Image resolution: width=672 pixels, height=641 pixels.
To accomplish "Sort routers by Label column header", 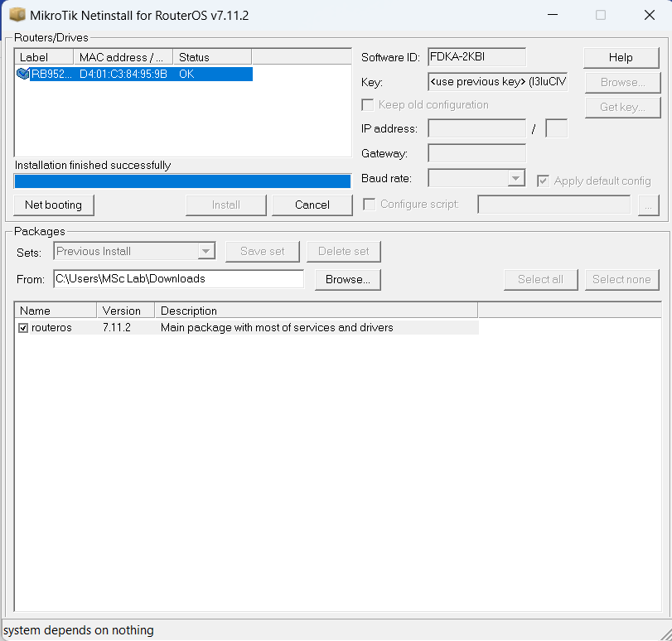I will click(44, 57).
